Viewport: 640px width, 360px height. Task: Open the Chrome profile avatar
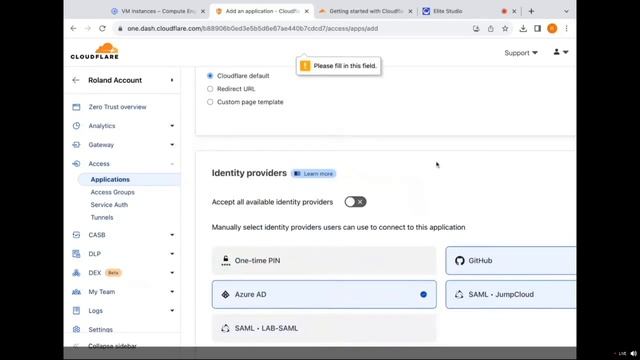(552, 28)
